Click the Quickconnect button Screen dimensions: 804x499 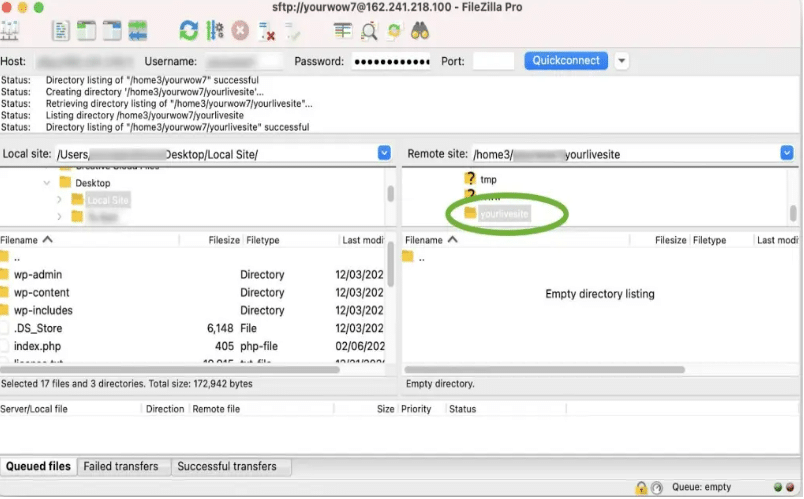[566, 61]
